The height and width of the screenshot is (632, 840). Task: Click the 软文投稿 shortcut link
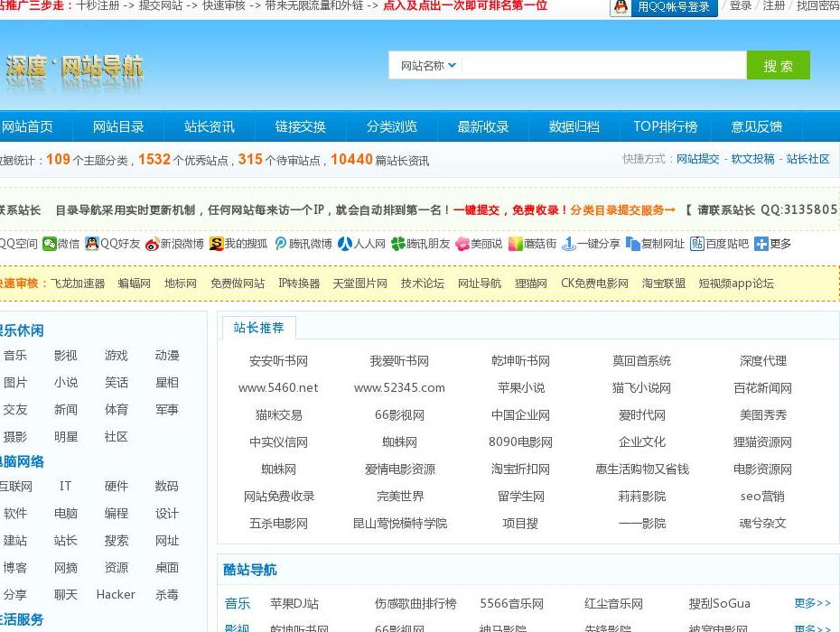pos(752,159)
